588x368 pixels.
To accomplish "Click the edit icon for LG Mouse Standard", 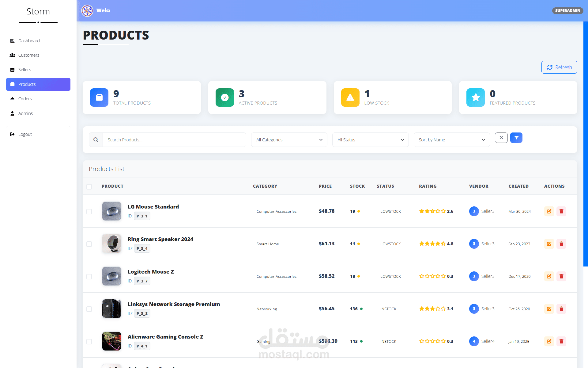I will click(x=549, y=211).
